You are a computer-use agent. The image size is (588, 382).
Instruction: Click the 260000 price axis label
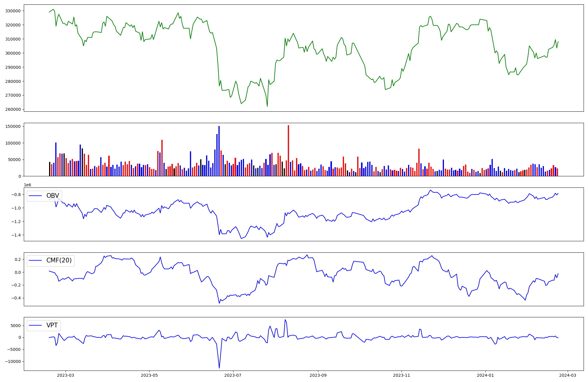(x=13, y=110)
